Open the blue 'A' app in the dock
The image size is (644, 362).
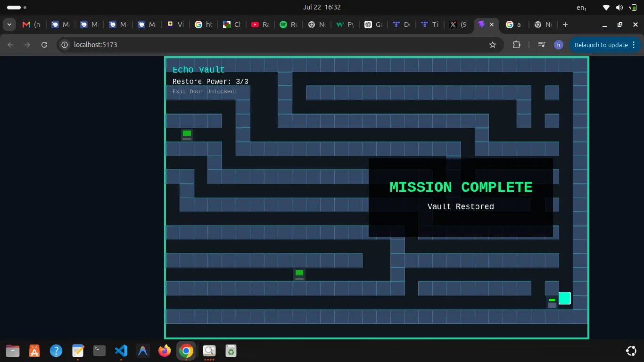point(143,351)
